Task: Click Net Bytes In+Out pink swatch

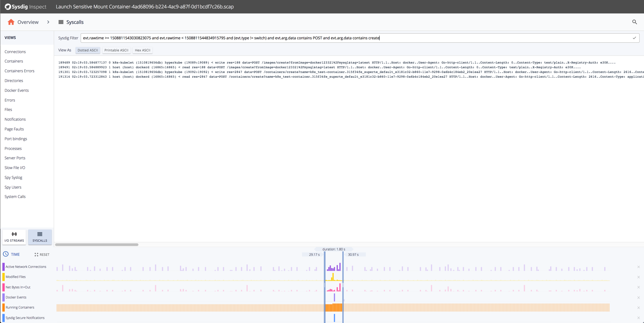Action: (3, 287)
